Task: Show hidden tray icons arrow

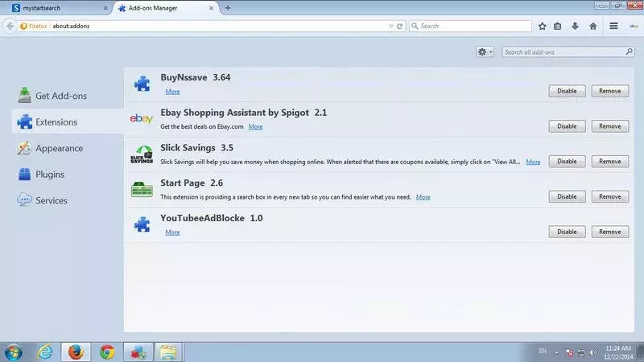Action: click(556, 352)
